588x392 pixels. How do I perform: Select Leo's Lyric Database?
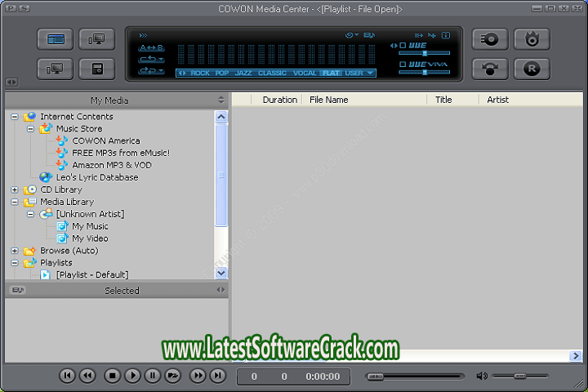pyautogui.click(x=96, y=177)
